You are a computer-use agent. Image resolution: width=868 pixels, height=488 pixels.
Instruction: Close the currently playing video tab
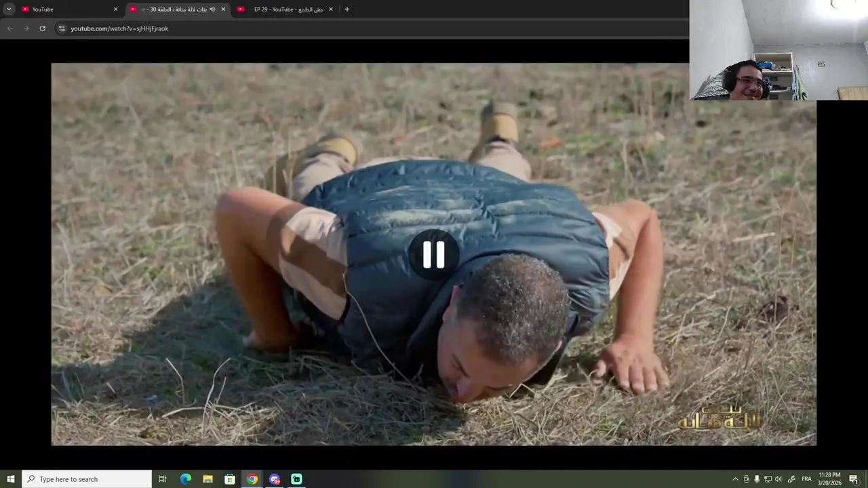click(223, 9)
